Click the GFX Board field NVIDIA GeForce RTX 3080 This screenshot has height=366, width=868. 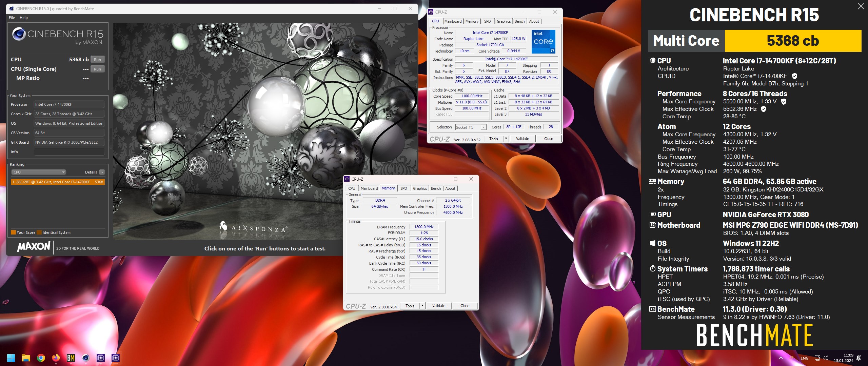click(x=69, y=142)
